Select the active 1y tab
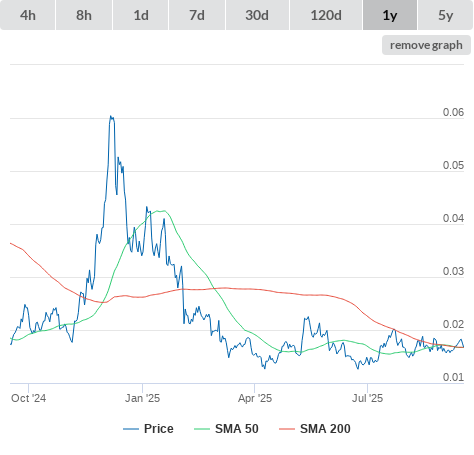This screenshot has width=474, height=455. pyautogui.click(x=390, y=15)
